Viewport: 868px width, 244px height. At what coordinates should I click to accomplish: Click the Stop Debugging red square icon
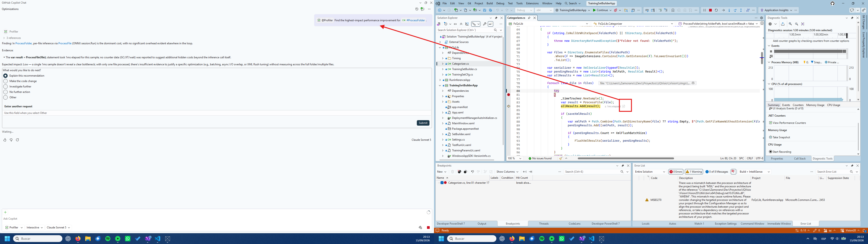point(710,10)
